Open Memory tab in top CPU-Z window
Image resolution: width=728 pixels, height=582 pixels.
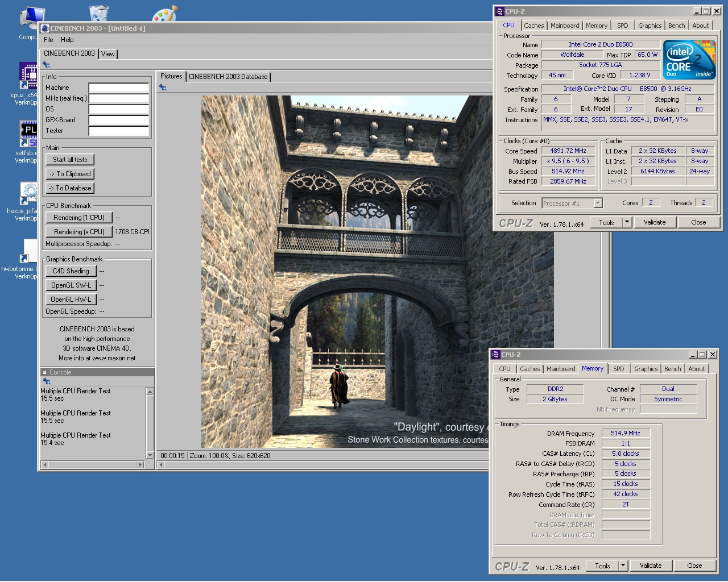tap(597, 26)
